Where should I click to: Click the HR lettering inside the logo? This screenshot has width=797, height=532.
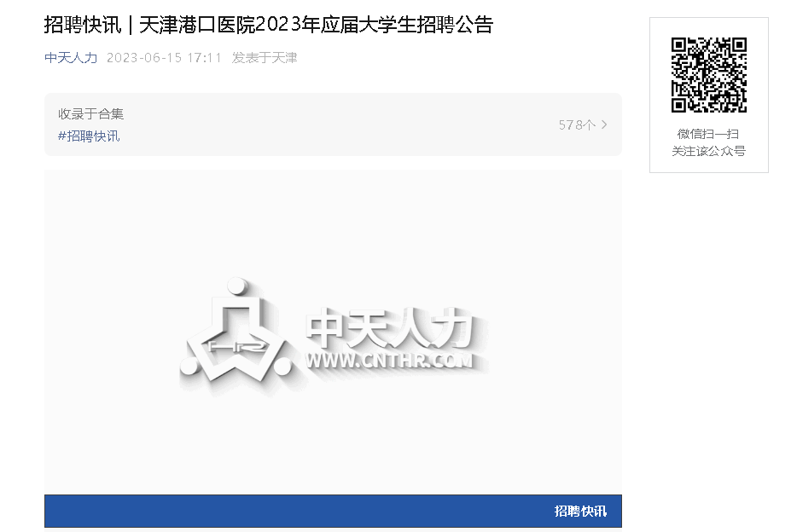237,347
